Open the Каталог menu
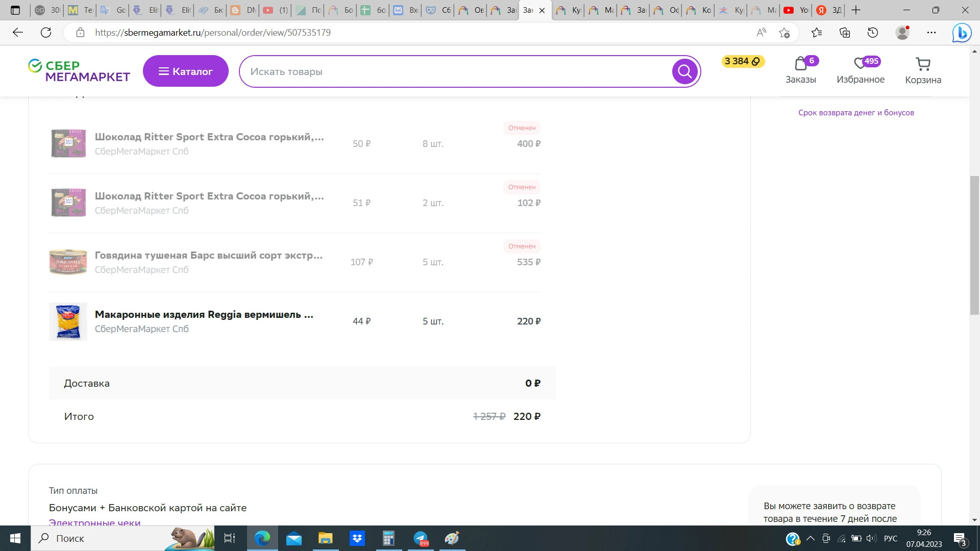The height and width of the screenshot is (551, 980). [x=186, y=71]
